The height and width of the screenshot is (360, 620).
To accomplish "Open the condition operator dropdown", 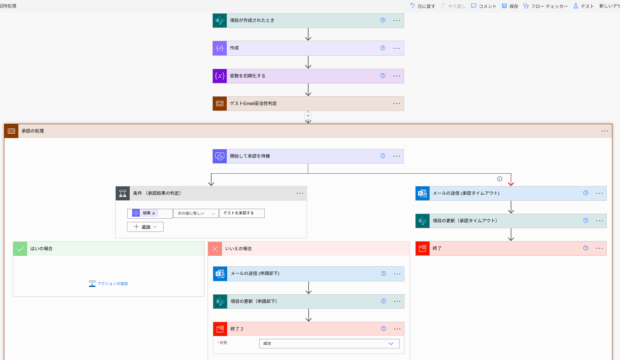I will tap(196, 214).
